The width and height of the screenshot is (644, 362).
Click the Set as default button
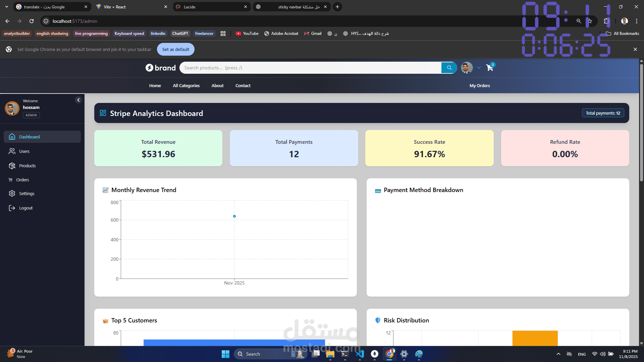tap(175, 49)
